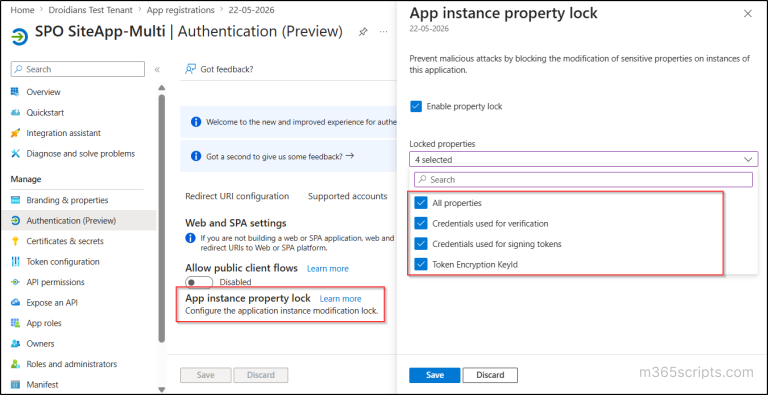
Task: Uncheck Credentials used for verification
Action: click(421, 223)
